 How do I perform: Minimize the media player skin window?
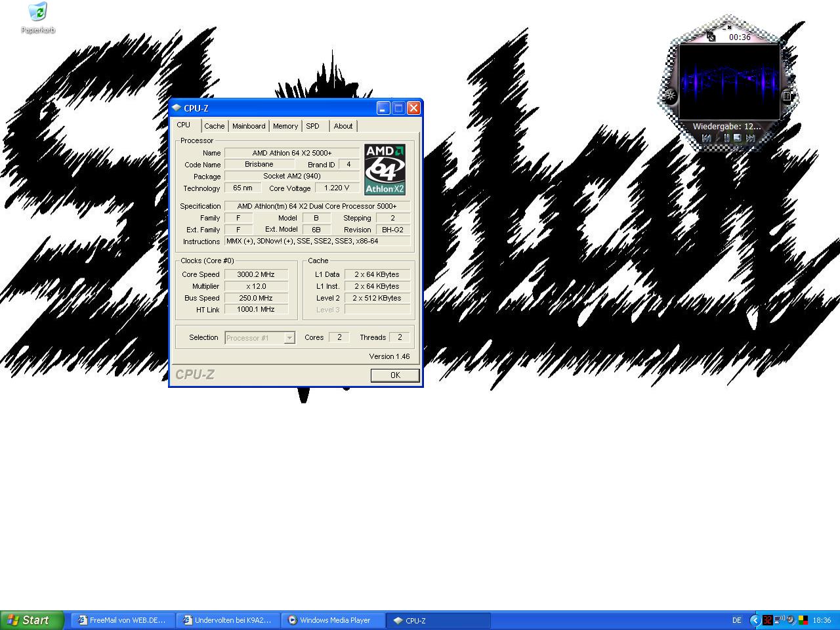pos(724,28)
